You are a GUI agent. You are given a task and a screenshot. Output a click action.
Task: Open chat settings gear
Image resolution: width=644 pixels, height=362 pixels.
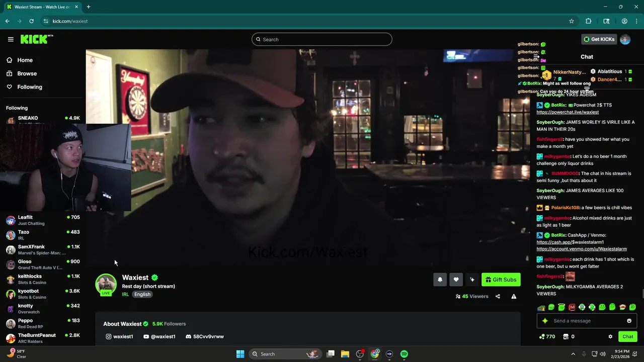(x=610, y=337)
